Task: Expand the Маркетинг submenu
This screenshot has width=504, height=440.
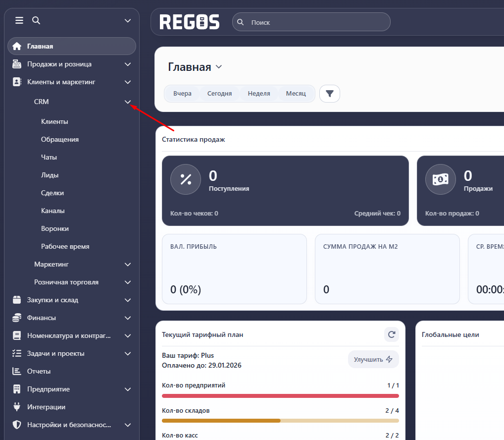Action: click(128, 265)
